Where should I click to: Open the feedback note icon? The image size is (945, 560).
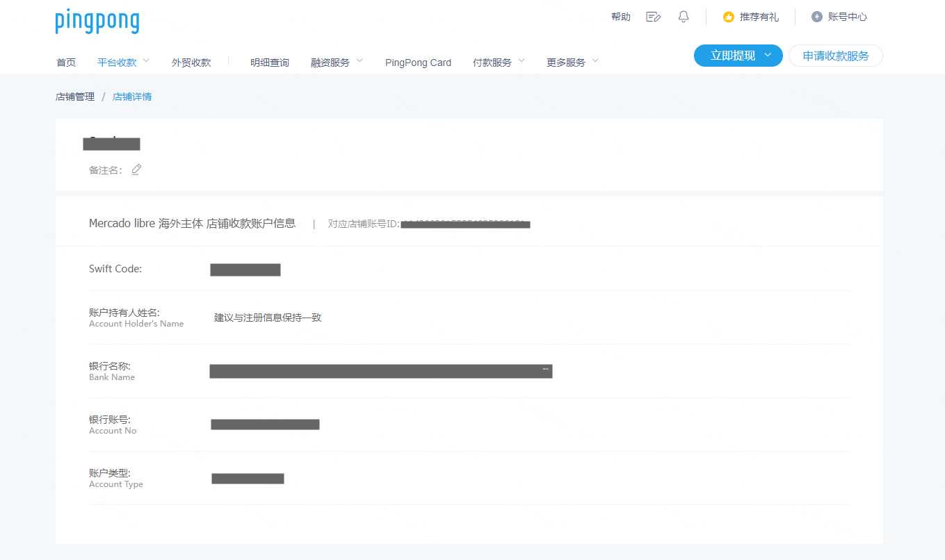pos(653,17)
